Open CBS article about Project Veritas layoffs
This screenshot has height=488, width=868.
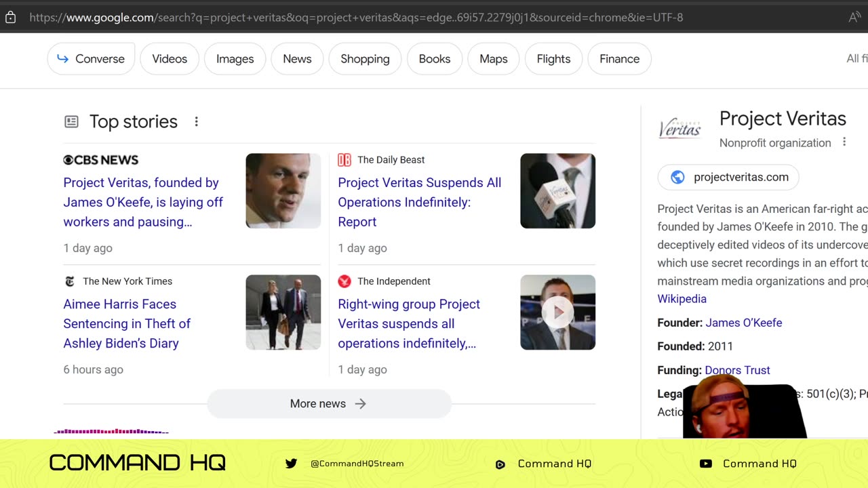[x=143, y=202]
